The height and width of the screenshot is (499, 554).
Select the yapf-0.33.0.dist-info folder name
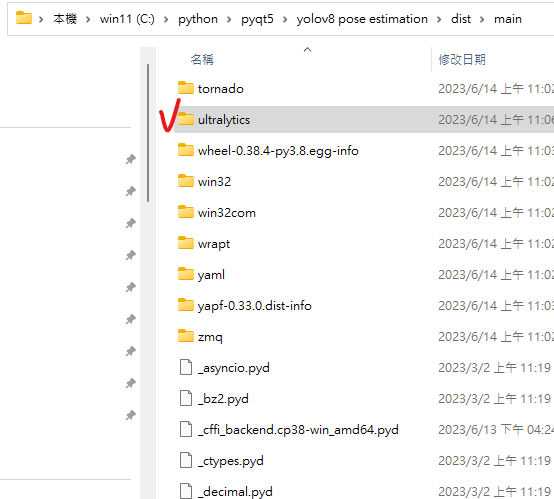(254, 305)
